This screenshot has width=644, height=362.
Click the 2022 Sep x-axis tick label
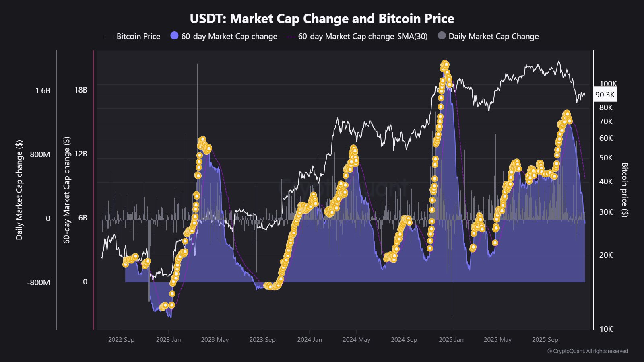click(121, 340)
